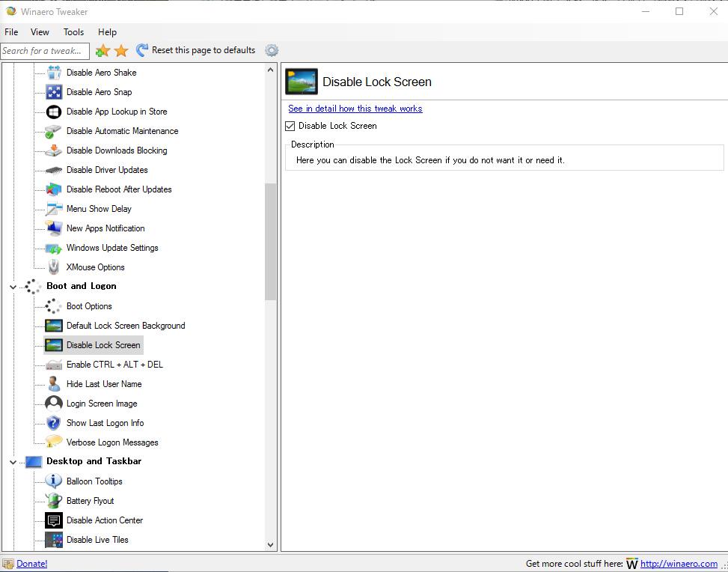The width and height of the screenshot is (728, 572).
Task: Open the Tools menu
Action: 73,32
